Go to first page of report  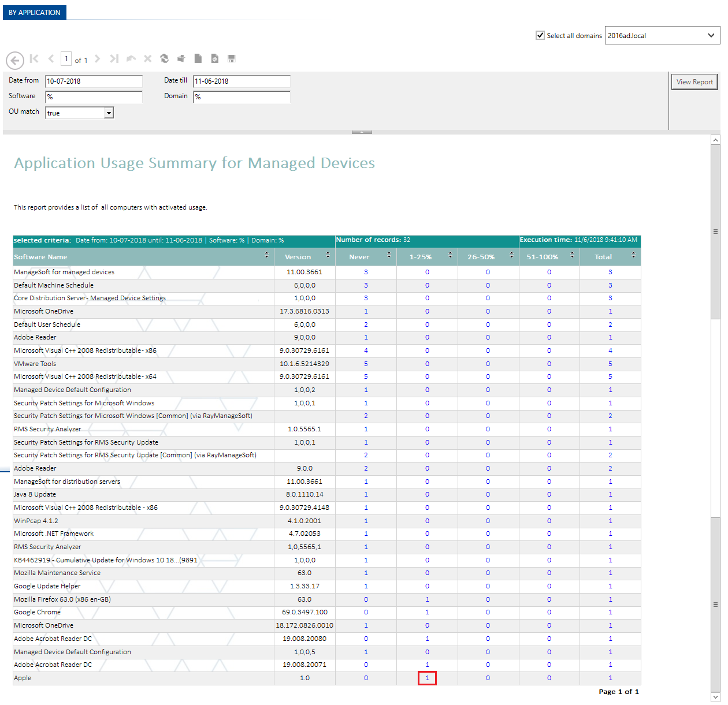pyautogui.click(x=34, y=58)
